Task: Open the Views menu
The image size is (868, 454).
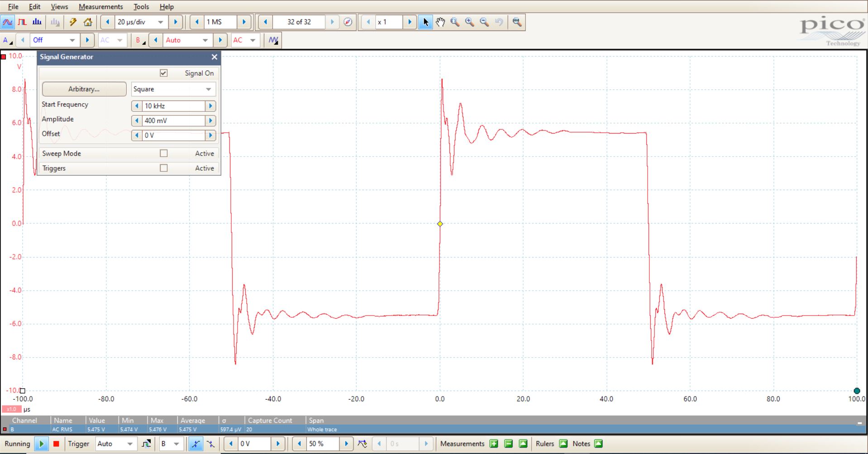Action: click(x=59, y=7)
